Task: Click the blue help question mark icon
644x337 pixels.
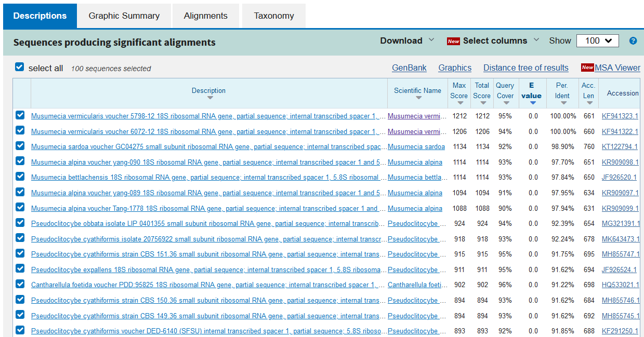Action: coord(633,41)
